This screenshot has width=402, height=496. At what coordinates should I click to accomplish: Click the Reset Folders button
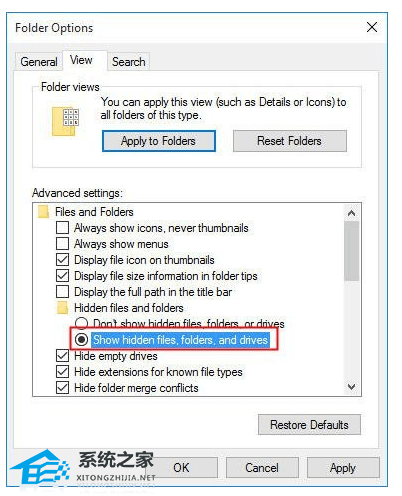290,141
